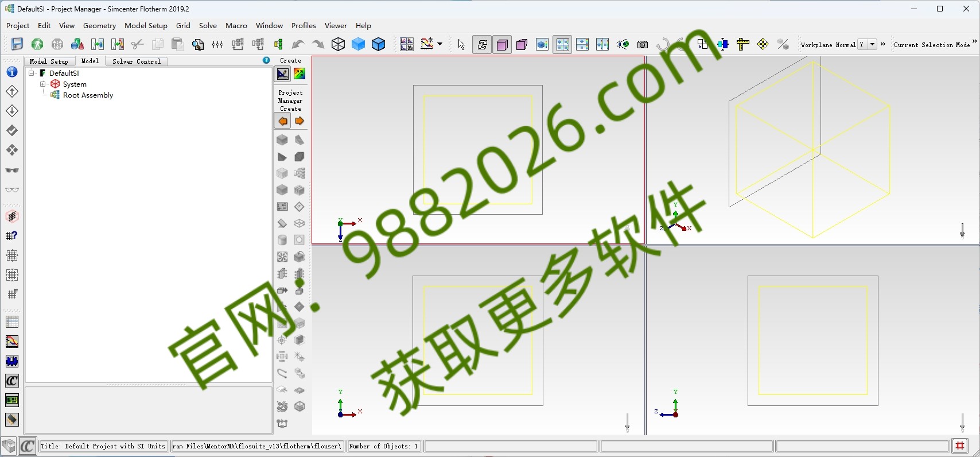Expand the Workplane toolbar overflow chevron
Viewport: 980px width, 457px height.
pyautogui.click(x=883, y=44)
